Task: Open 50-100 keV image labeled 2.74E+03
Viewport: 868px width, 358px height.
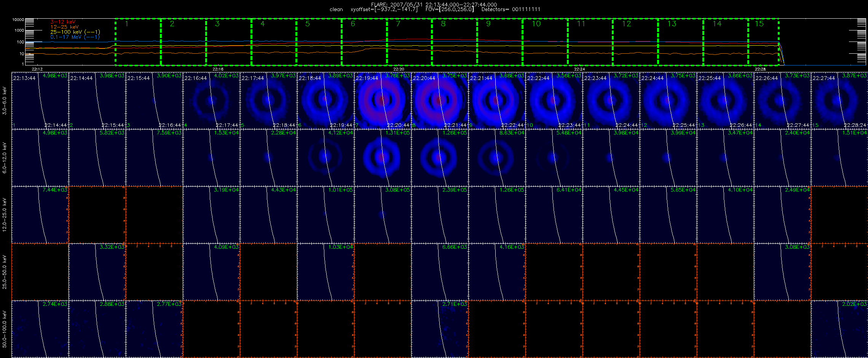Action: (40, 329)
